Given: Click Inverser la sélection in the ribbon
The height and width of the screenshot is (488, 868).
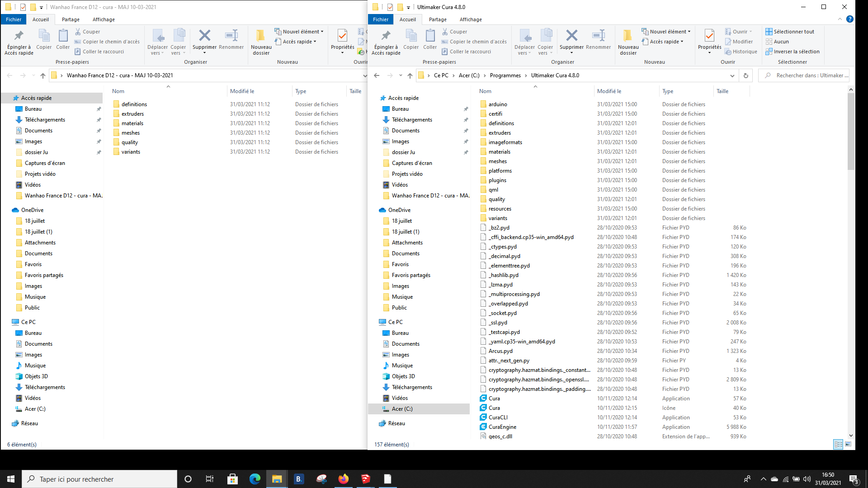Looking at the screenshot, I should point(793,52).
